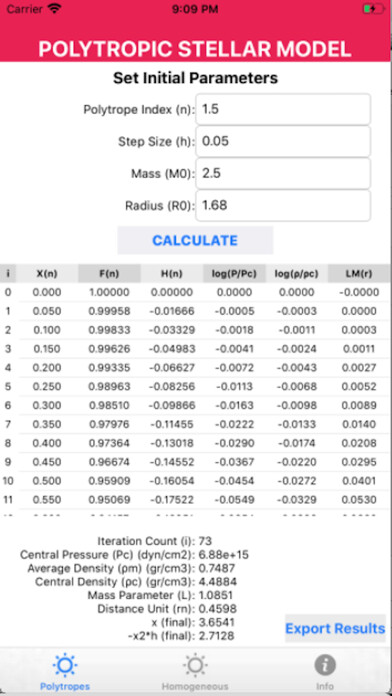This screenshot has height=696, width=392.
Task: Select the LM(r) column header
Action: click(x=359, y=274)
